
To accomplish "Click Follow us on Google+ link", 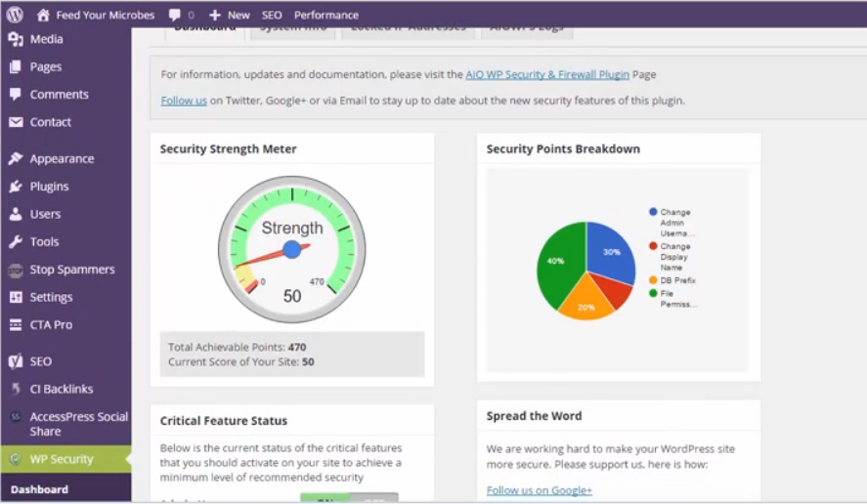I will click(x=540, y=490).
